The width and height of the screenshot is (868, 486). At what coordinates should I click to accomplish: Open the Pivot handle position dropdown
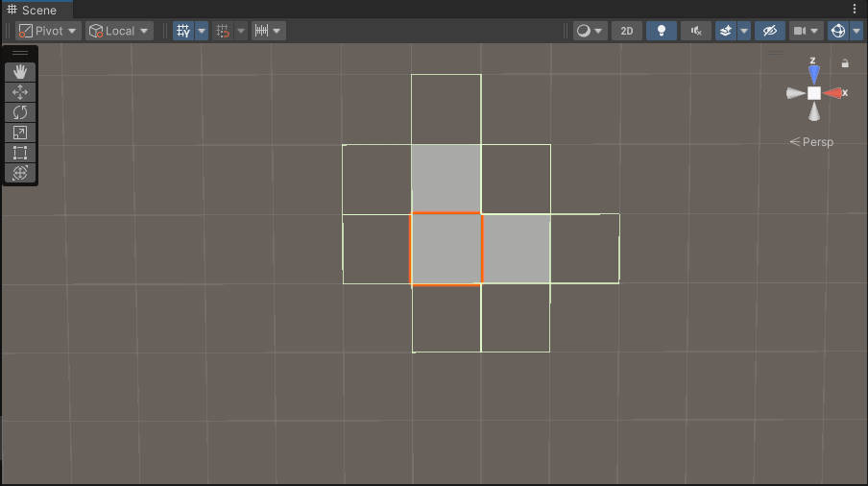tap(48, 31)
